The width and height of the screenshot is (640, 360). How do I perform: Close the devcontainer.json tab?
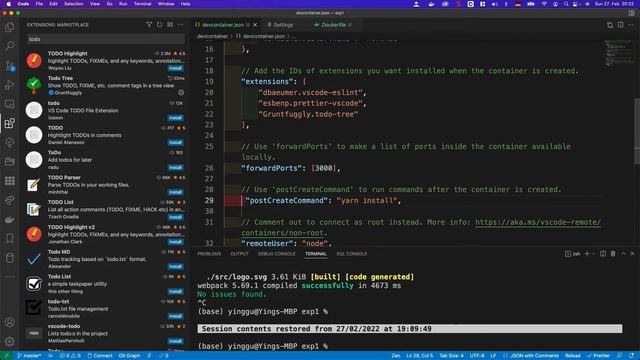click(255, 25)
